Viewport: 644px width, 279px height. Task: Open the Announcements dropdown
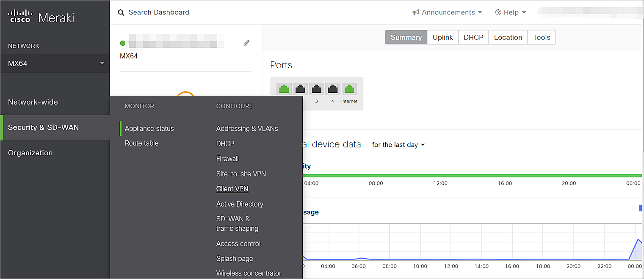(447, 12)
